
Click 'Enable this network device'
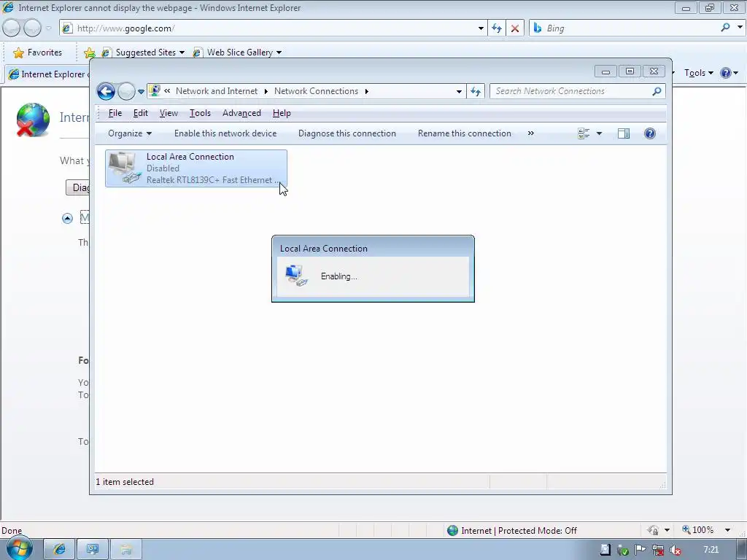point(225,133)
